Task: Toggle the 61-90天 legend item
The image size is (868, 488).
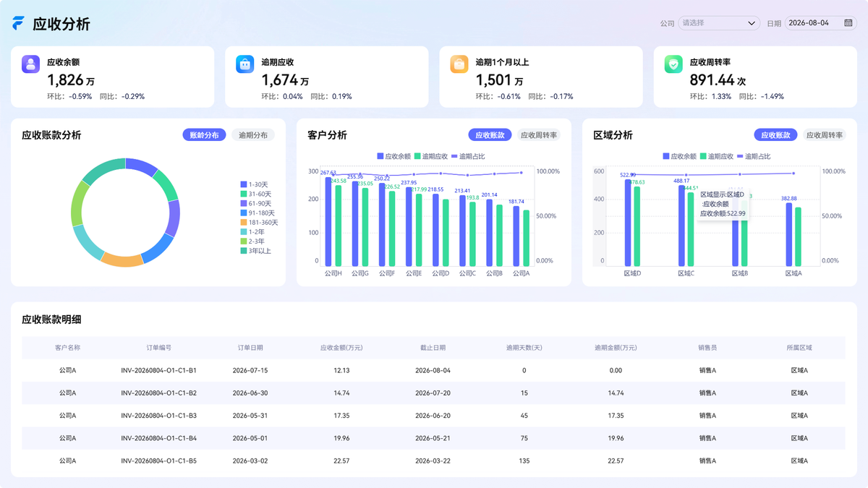Action: click(256, 204)
